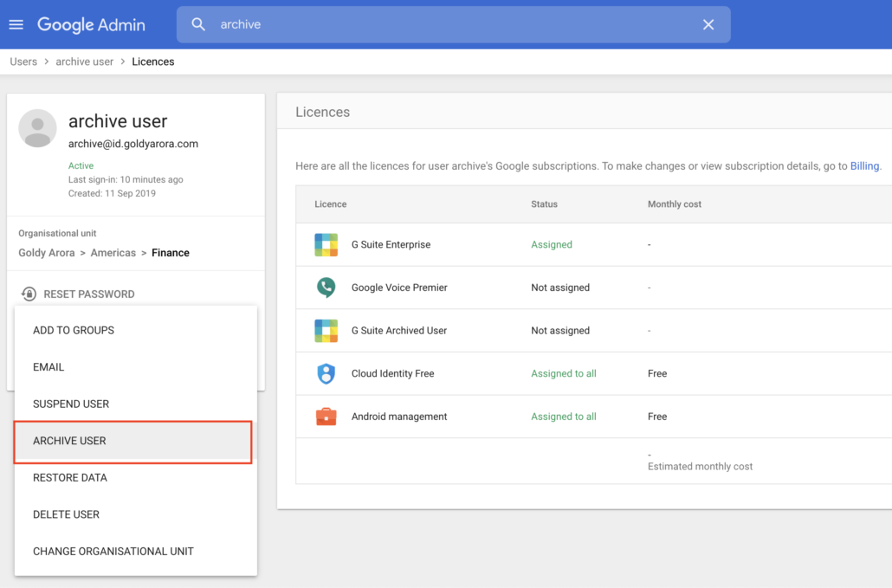
Task: Click the Licence column header
Action: pyautogui.click(x=331, y=204)
